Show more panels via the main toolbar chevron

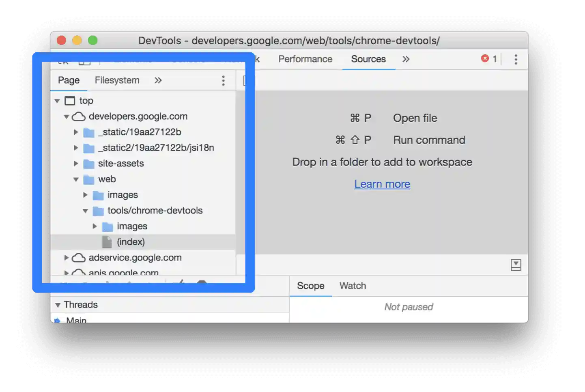point(406,59)
